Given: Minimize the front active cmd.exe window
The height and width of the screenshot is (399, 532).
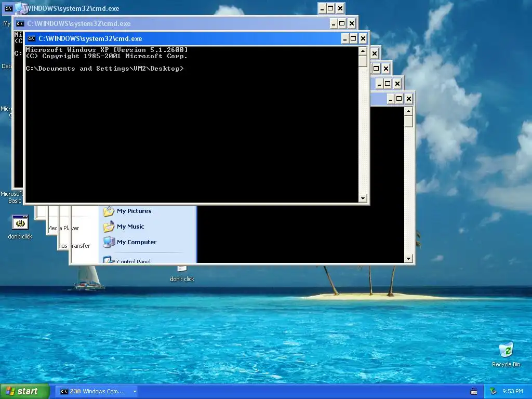Looking at the screenshot, I should (345, 38).
